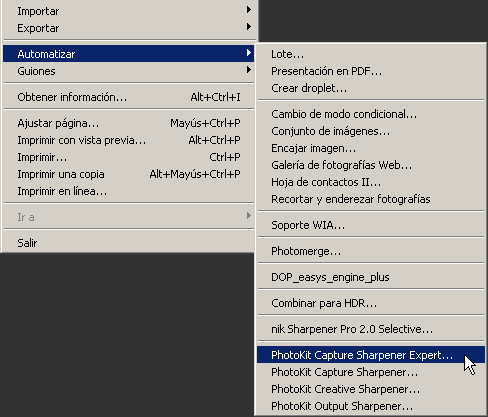Click Imprimir en línea option
488x417 pixels.
128,191
